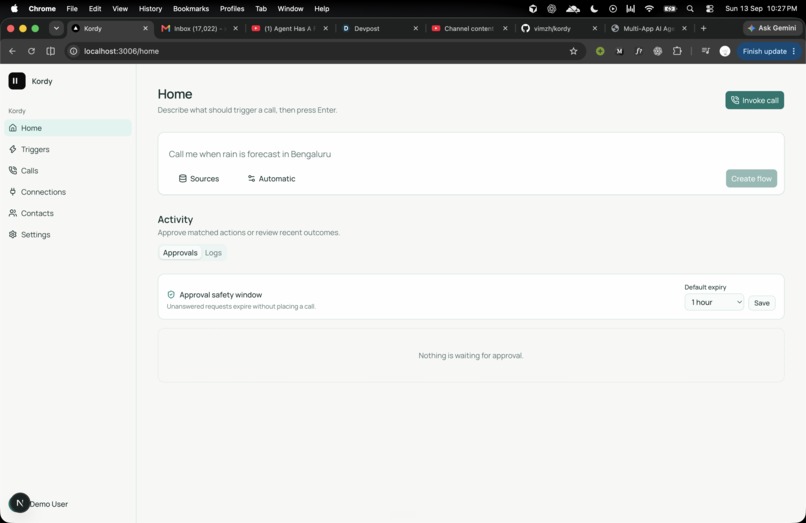Screen dimensions: 806x523
Task: Switch to the Gmail Inbox tab
Action: (x=199, y=28)
